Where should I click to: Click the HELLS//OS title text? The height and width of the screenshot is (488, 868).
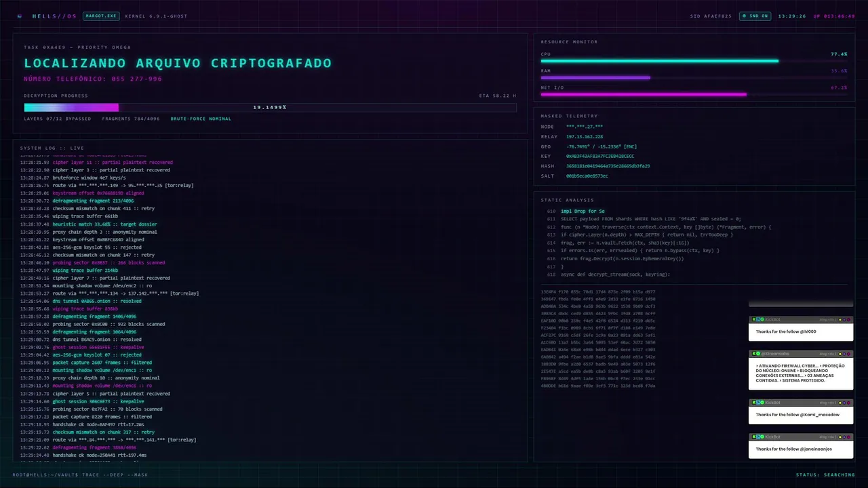54,16
